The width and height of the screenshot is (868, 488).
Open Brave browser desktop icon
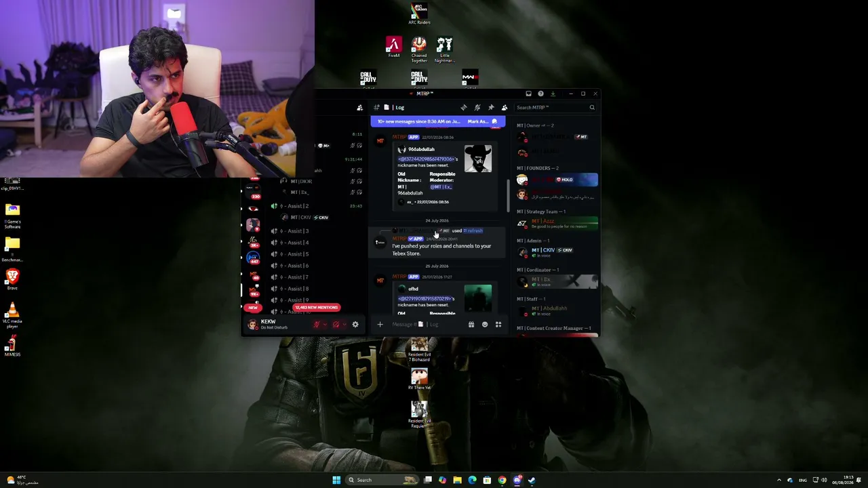(x=12, y=279)
